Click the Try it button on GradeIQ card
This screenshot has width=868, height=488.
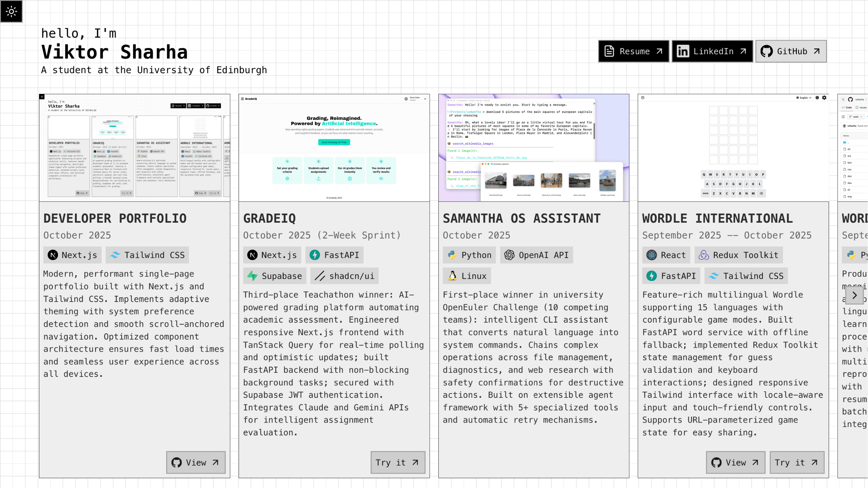pos(397,462)
